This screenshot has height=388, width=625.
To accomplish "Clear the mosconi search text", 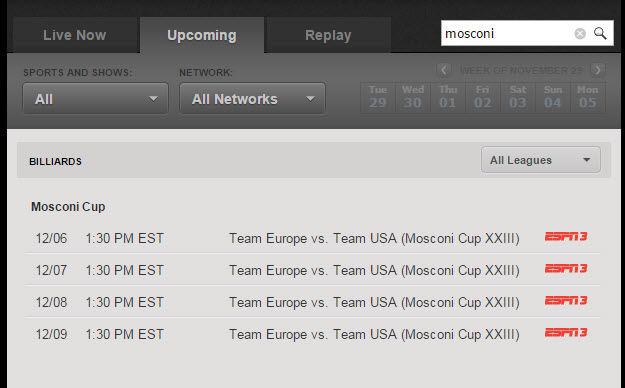I will point(580,33).
